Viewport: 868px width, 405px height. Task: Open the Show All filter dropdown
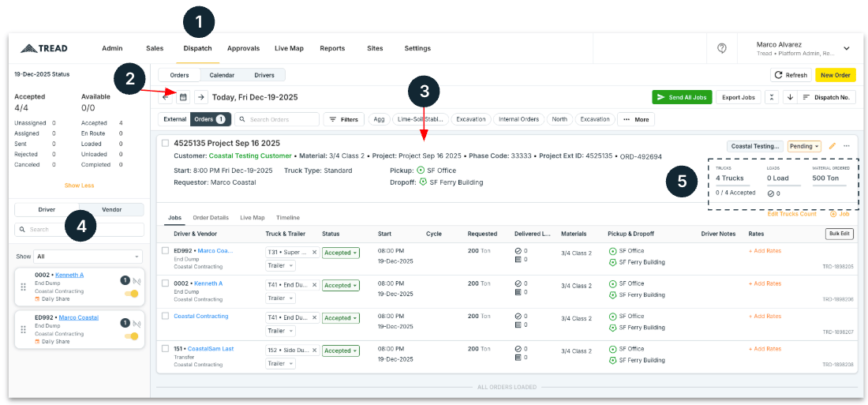[x=88, y=257]
